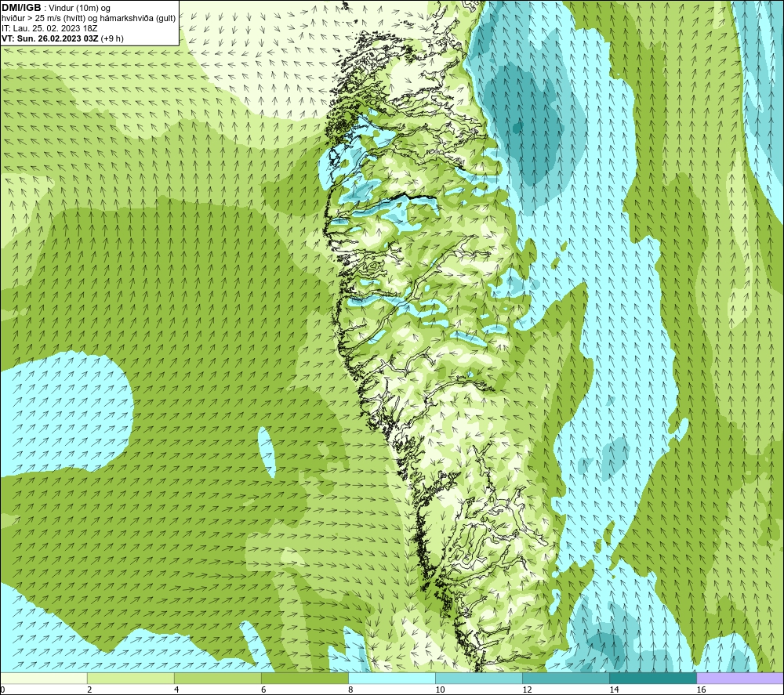Click the 12–14 m/s teal scale segment
784x695 pixels.
[x=566, y=678]
